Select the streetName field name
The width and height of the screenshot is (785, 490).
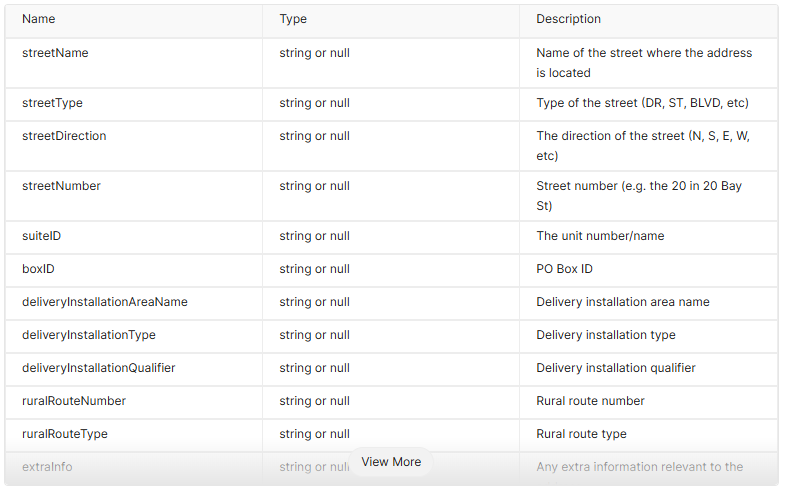55,53
